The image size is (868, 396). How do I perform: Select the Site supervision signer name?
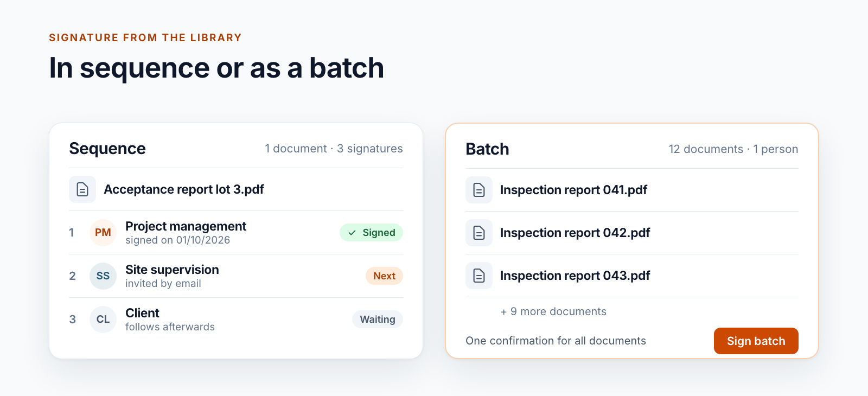[x=172, y=270]
